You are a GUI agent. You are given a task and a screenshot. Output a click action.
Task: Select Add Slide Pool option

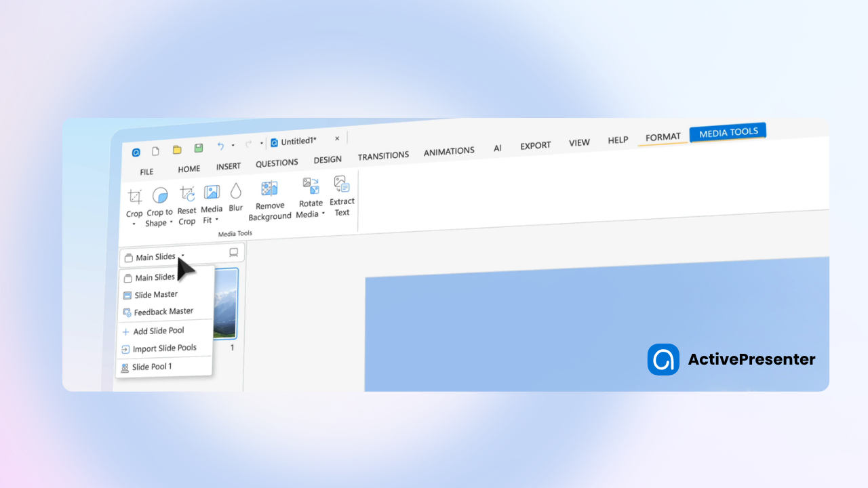159,331
